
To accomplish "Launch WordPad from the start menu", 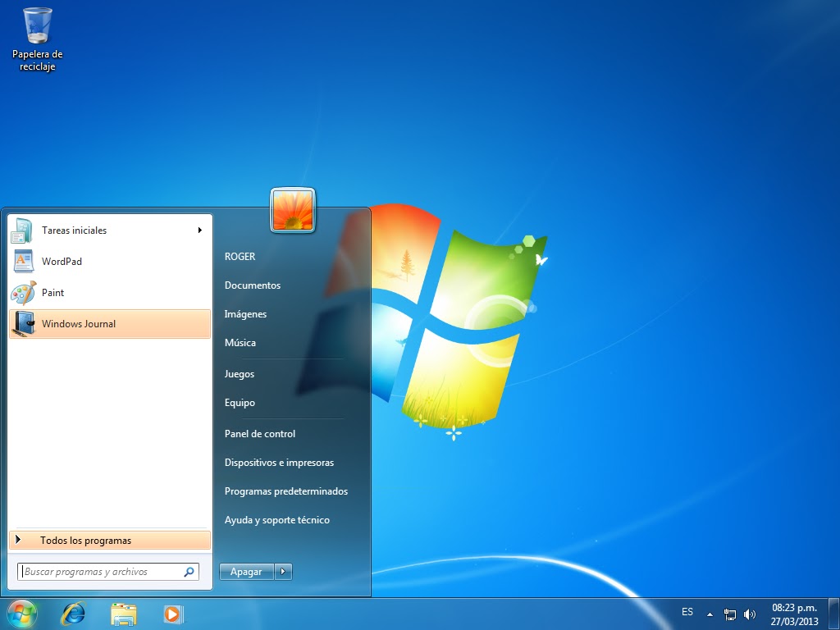I will [x=110, y=262].
